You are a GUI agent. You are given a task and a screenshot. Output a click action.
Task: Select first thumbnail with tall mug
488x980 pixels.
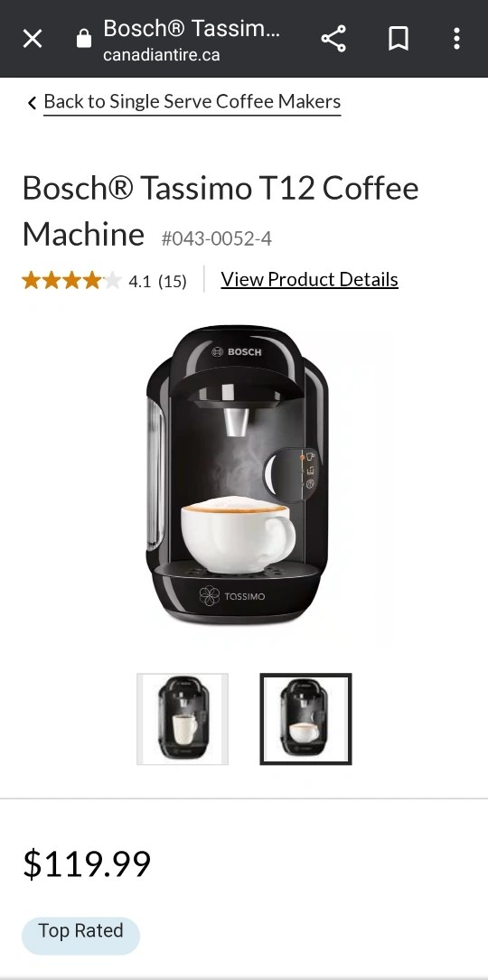pyautogui.click(x=183, y=719)
